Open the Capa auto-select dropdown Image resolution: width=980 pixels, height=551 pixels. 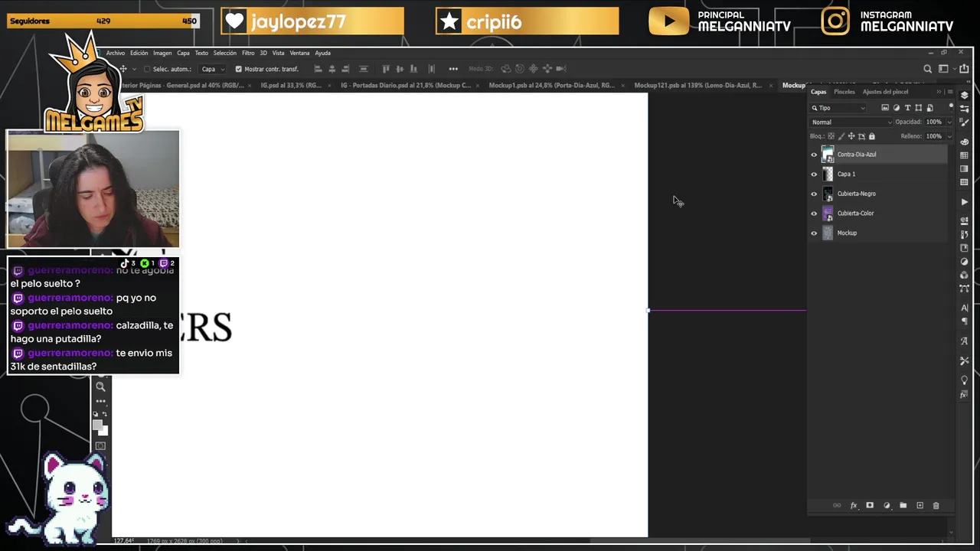(213, 69)
